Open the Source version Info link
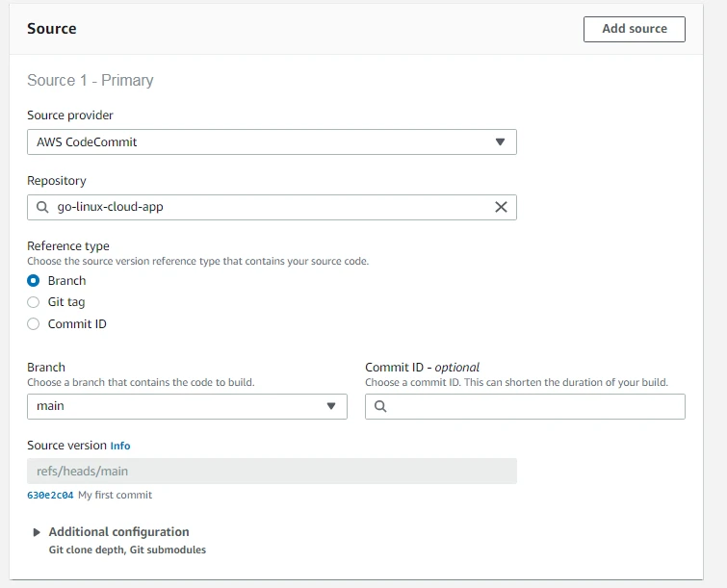727x588 pixels. coord(120,447)
